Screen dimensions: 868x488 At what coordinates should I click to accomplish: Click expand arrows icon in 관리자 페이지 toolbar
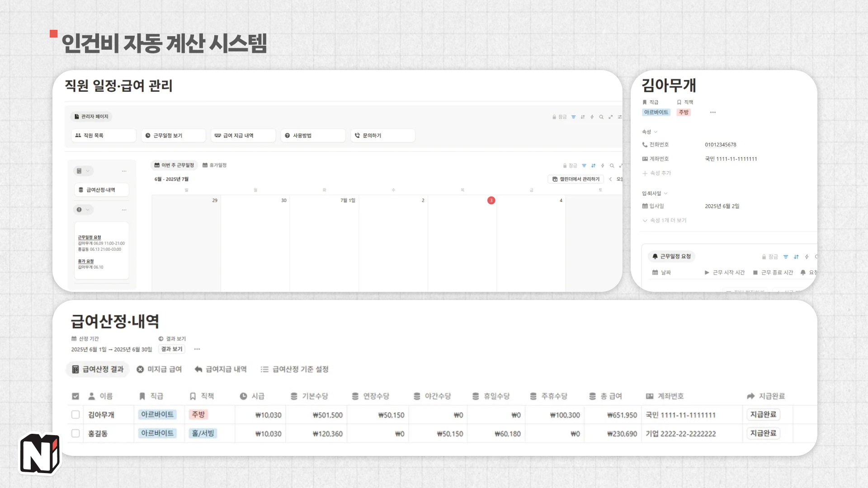(611, 117)
